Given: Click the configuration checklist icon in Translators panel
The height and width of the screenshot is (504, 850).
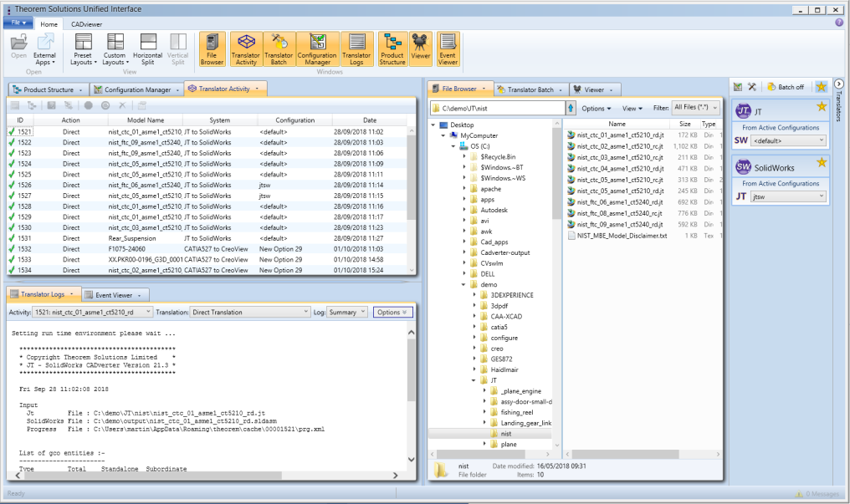Looking at the screenshot, I should (738, 87).
